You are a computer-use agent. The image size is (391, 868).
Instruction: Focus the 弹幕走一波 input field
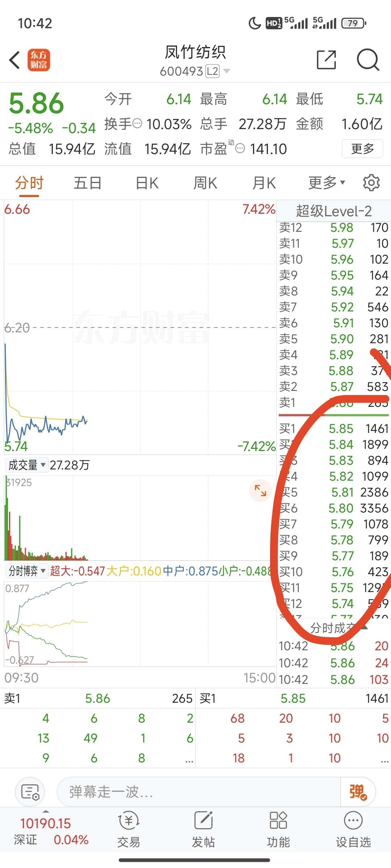198,792
